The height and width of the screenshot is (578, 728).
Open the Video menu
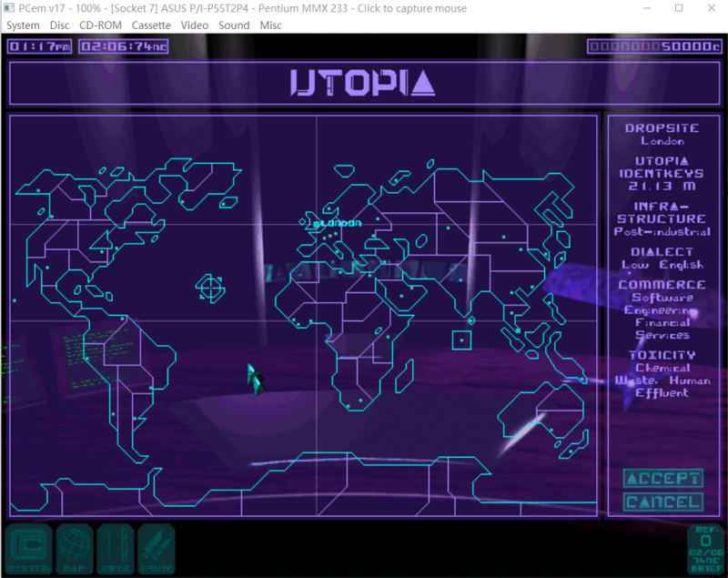(195, 25)
